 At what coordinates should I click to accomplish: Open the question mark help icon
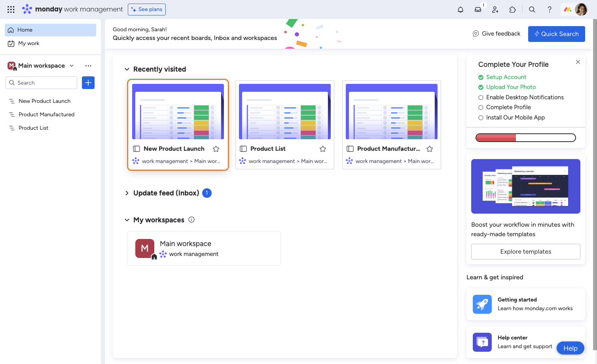tap(550, 9)
